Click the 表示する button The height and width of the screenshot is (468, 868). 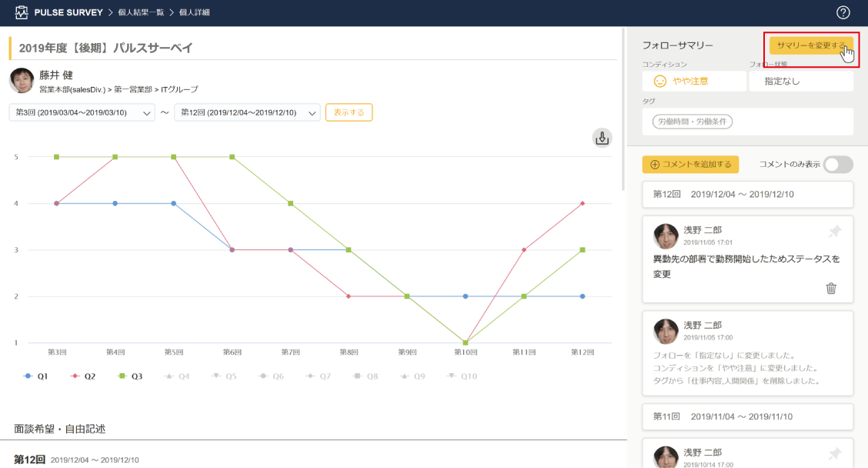(349, 112)
